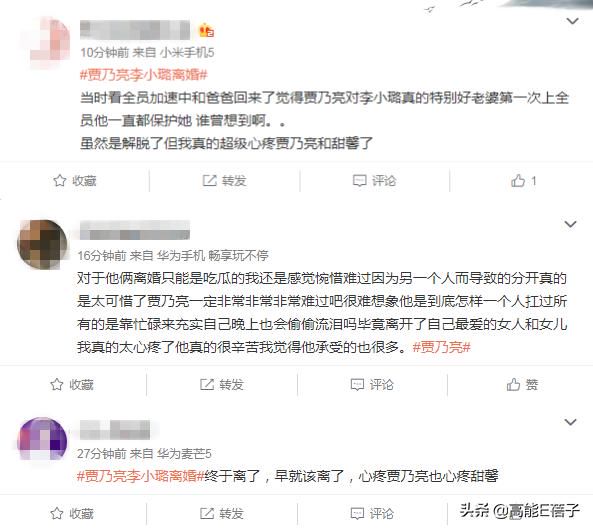Open hashtag #贾乃亮# in second post
The width and height of the screenshot is (593, 531).
click(441, 347)
